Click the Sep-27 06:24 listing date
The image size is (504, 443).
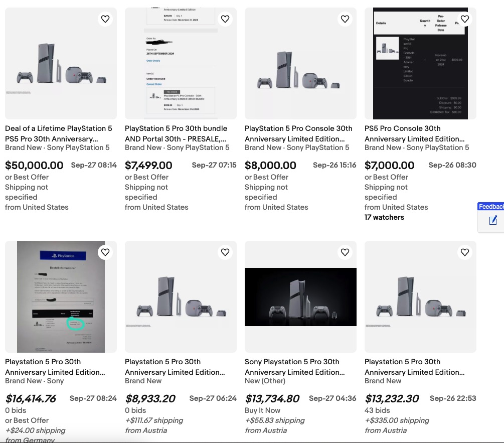[x=213, y=398]
